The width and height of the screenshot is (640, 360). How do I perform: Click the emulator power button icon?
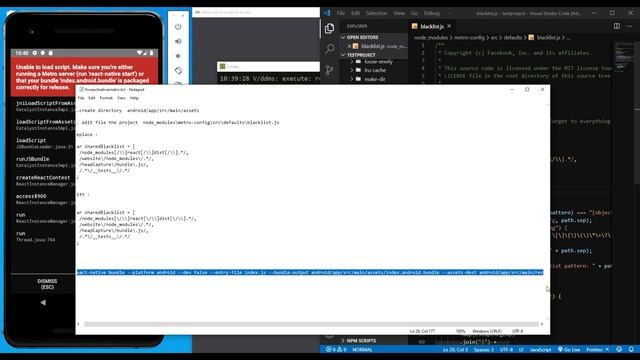178,27
